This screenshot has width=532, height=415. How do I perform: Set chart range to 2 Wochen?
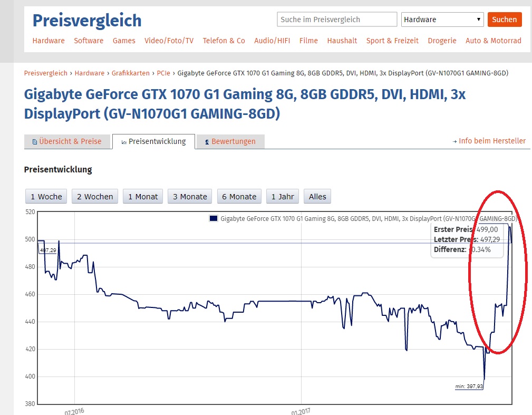click(95, 197)
